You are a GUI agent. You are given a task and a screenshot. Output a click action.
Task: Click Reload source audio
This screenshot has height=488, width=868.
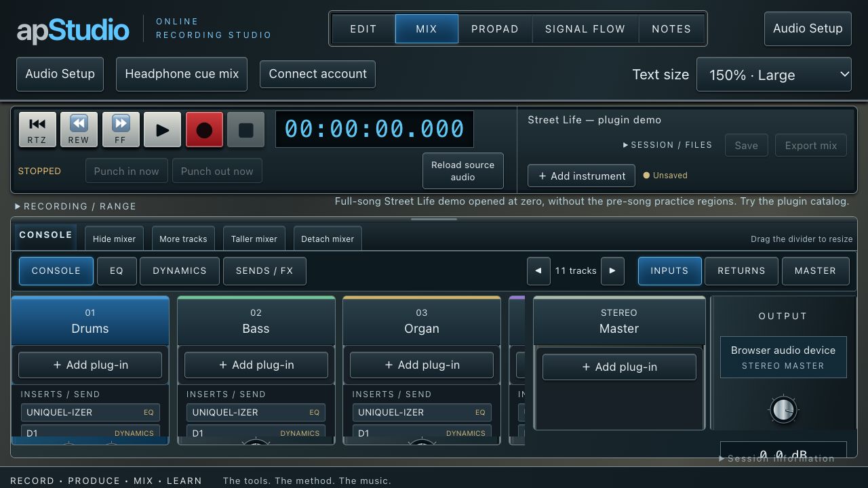click(x=463, y=171)
